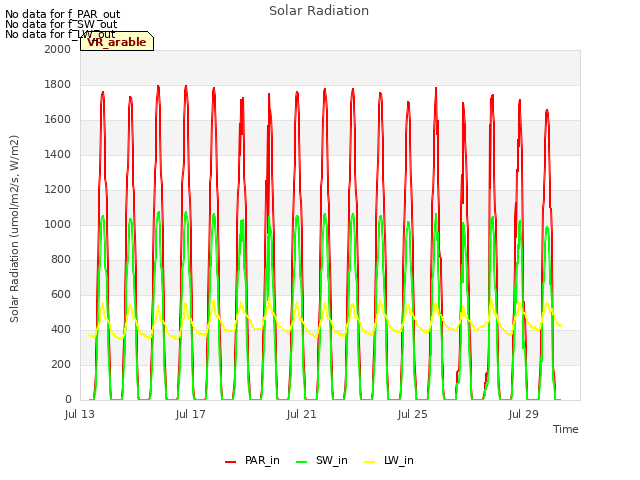Click the green SW_in legend swatch
This screenshot has height=480, width=640.
(x=302, y=462)
